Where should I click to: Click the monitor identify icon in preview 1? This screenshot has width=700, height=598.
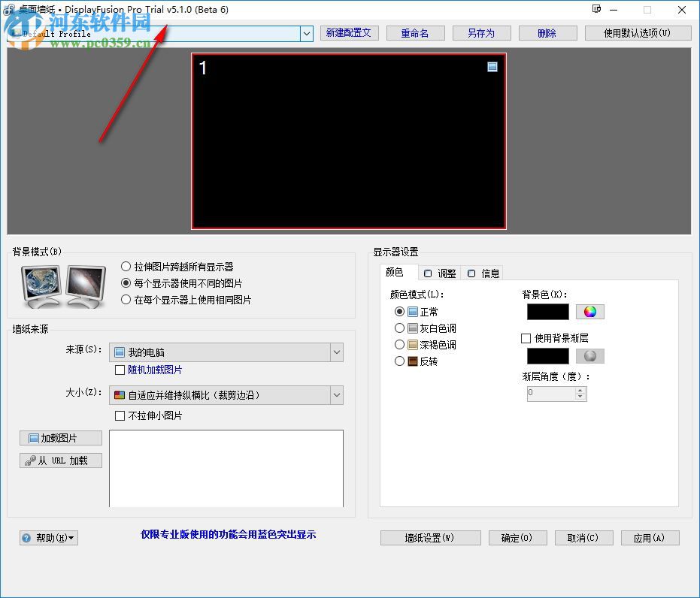point(492,67)
